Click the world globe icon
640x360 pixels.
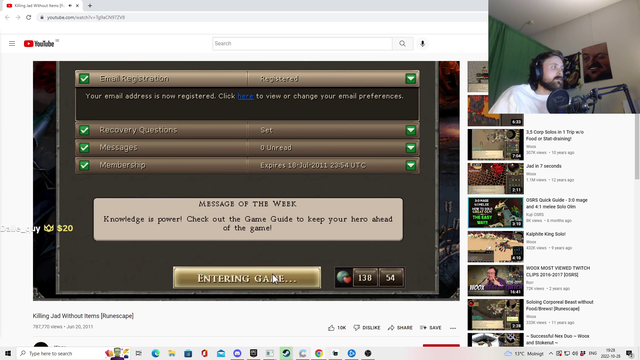click(344, 278)
